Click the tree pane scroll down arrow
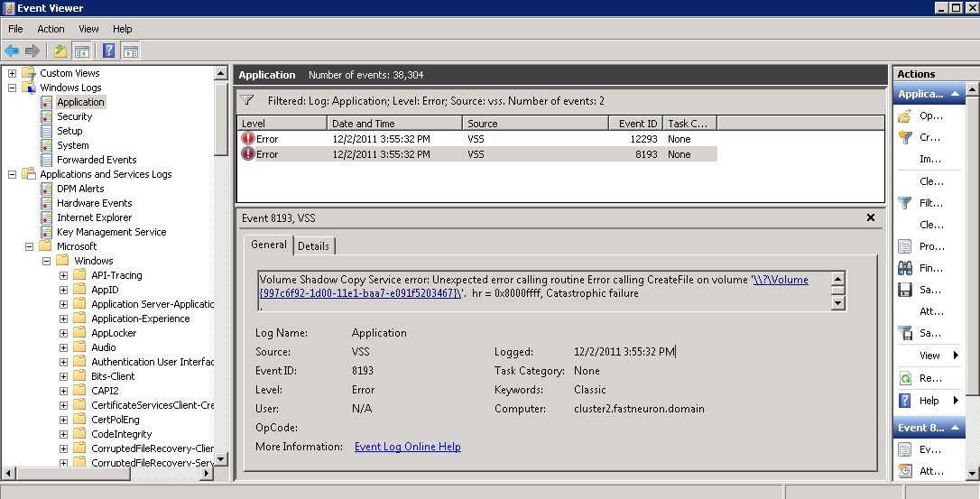This screenshot has width=980, height=499. (220, 459)
